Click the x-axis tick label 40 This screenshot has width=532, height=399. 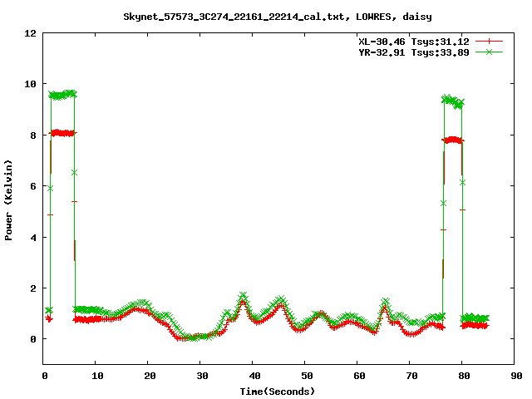point(254,376)
